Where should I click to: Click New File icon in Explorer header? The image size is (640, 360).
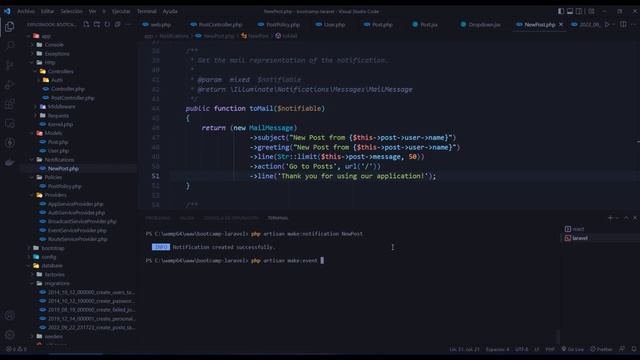[x=86, y=24]
